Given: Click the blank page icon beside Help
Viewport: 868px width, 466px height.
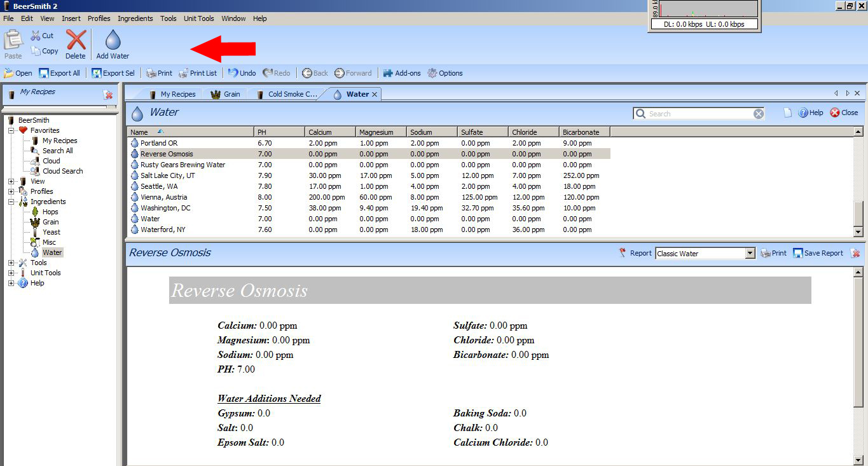Looking at the screenshot, I should coord(788,113).
